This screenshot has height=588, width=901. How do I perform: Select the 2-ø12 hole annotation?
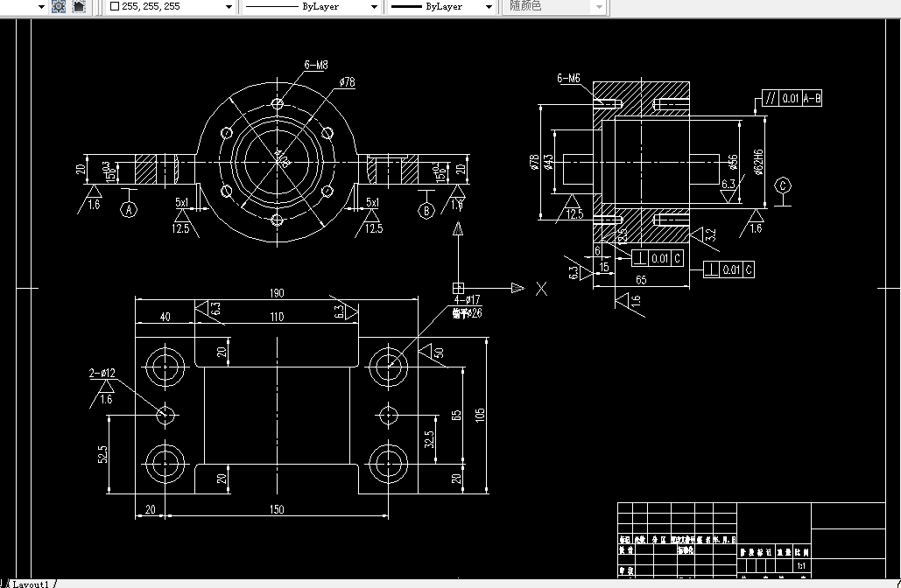pos(102,374)
